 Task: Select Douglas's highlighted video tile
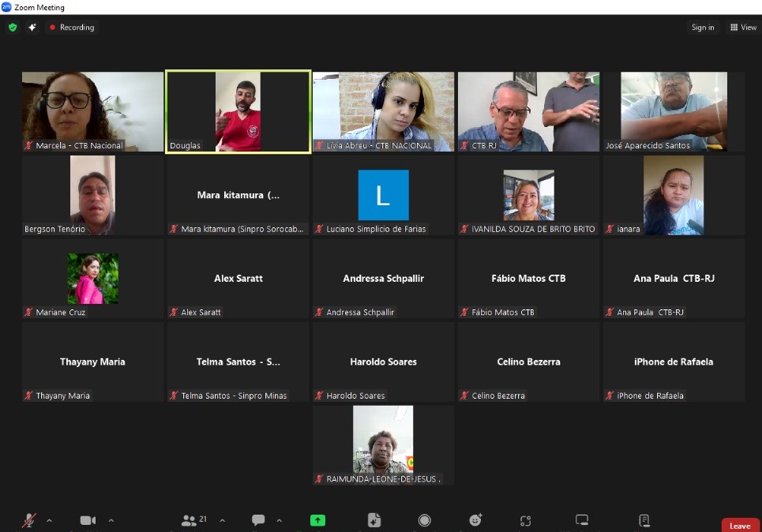tap(238, 111)
